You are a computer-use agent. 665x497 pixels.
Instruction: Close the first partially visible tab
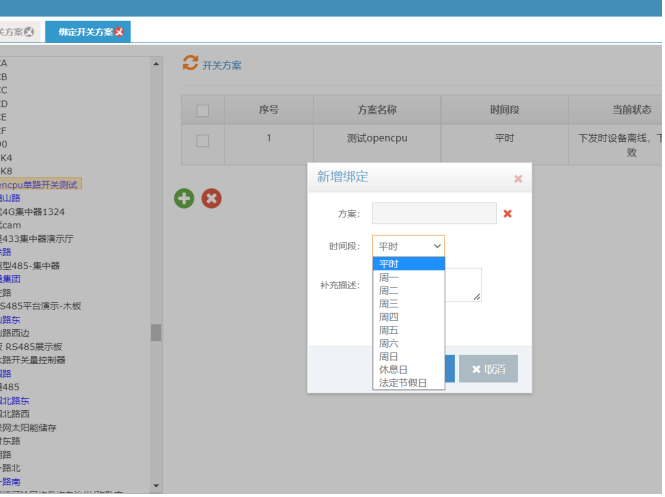(29, 32)
